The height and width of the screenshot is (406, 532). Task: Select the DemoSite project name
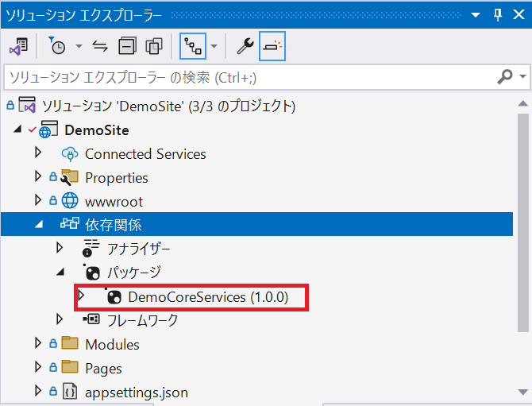coord(97,130)
